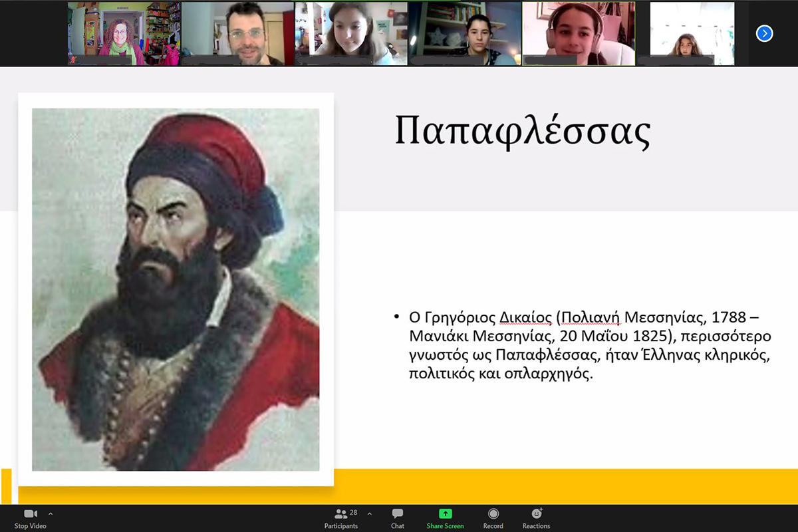Click the portrait painting on the slide
The height and width of the screenshot is (532, 798).
(x=176, y=290)
